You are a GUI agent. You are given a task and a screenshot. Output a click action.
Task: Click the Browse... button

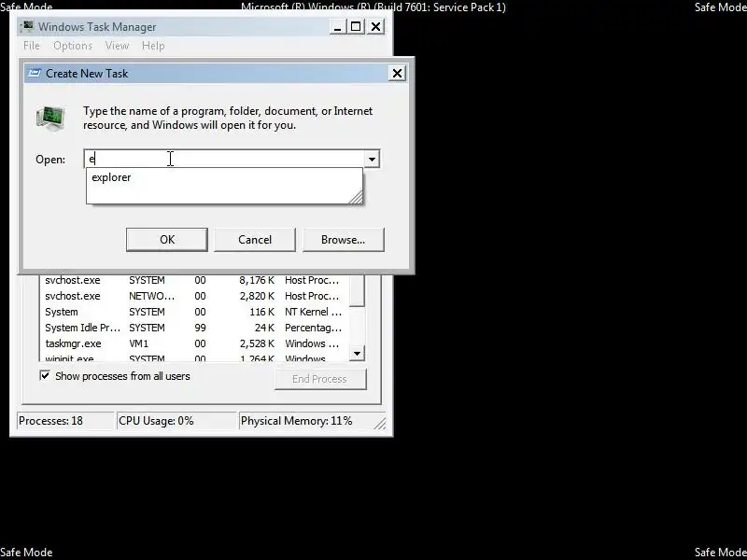click(x=343, y=240)
